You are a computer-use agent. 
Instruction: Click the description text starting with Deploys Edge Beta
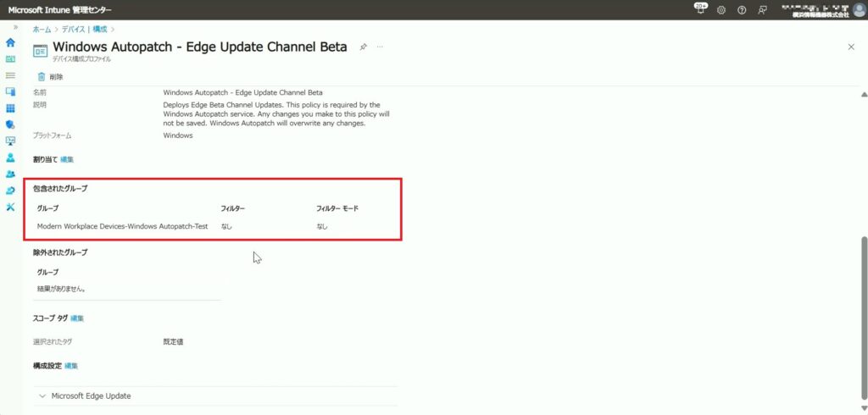(x=277, y=114)
